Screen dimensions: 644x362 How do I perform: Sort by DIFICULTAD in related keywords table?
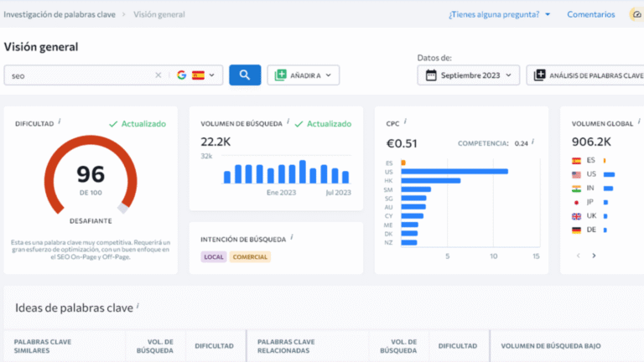coord(458,346)
